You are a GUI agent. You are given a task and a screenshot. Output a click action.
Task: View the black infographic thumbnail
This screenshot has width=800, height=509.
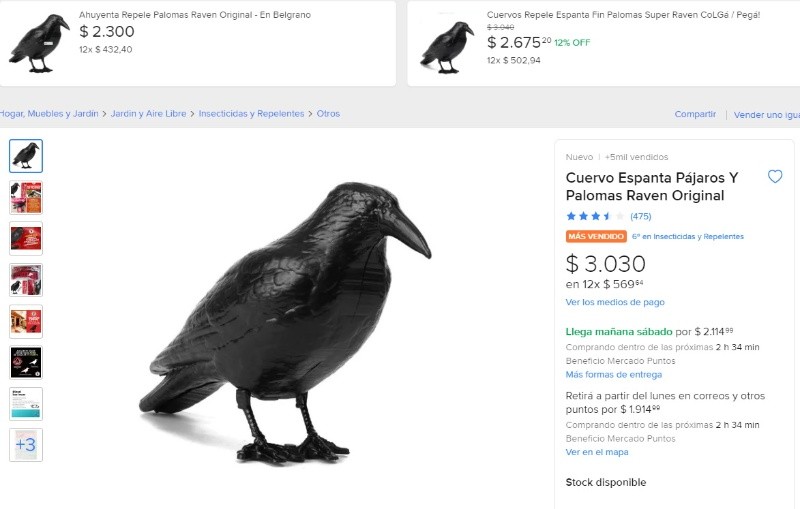[26, 362]
